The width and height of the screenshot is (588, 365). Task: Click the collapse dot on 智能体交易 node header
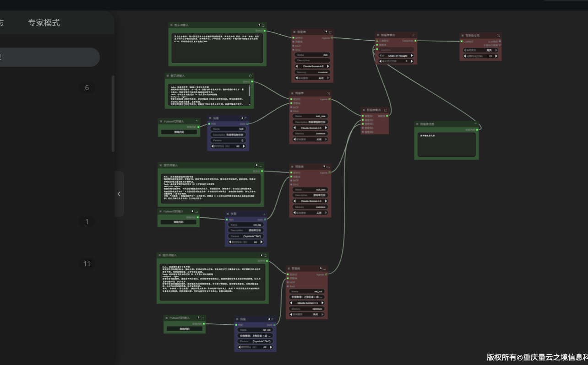pos(463,35)
